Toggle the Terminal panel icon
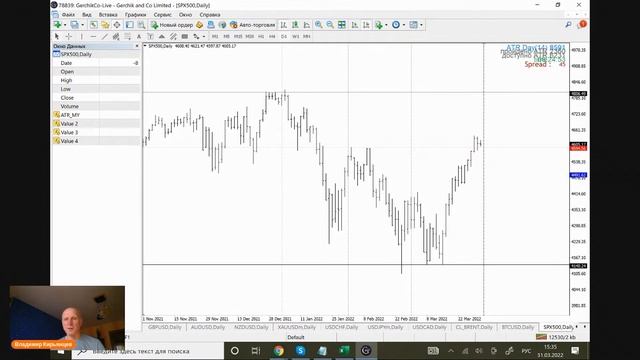The height and width of the screenshot is (360, 640). (129, 25)
